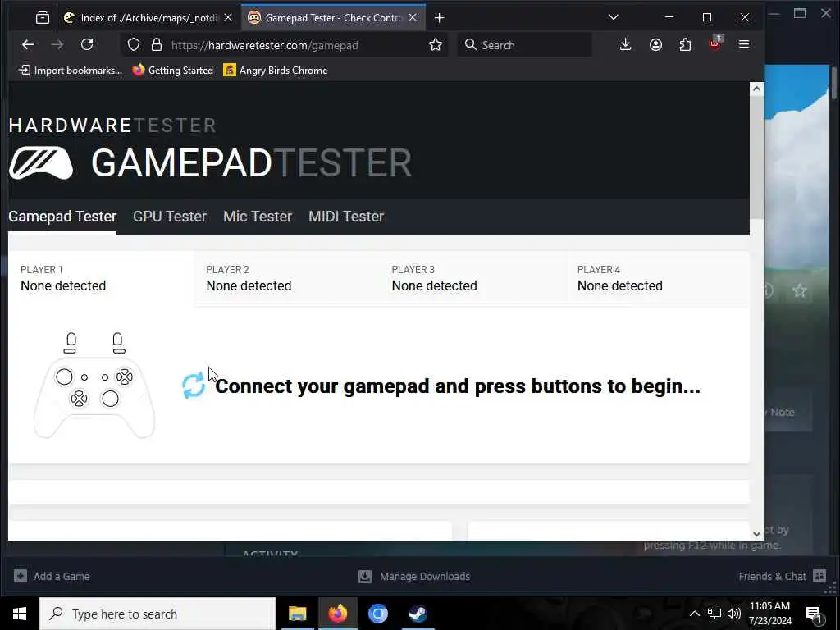
Task: Click the taskbar clock and date
Action: click(x=769, y=614)
